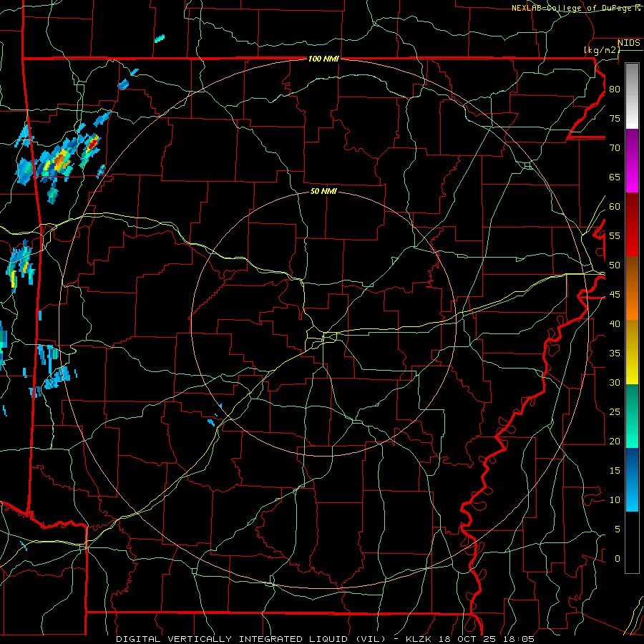The image size is (644, 644).
Task: Pick the dark red segment of the color bar
Action: [x=632, y=225]
